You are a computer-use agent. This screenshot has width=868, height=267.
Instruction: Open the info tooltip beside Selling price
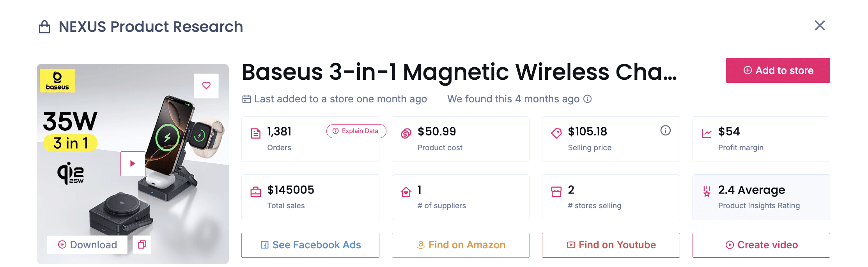pyautogui.click(x=666, y=131)
